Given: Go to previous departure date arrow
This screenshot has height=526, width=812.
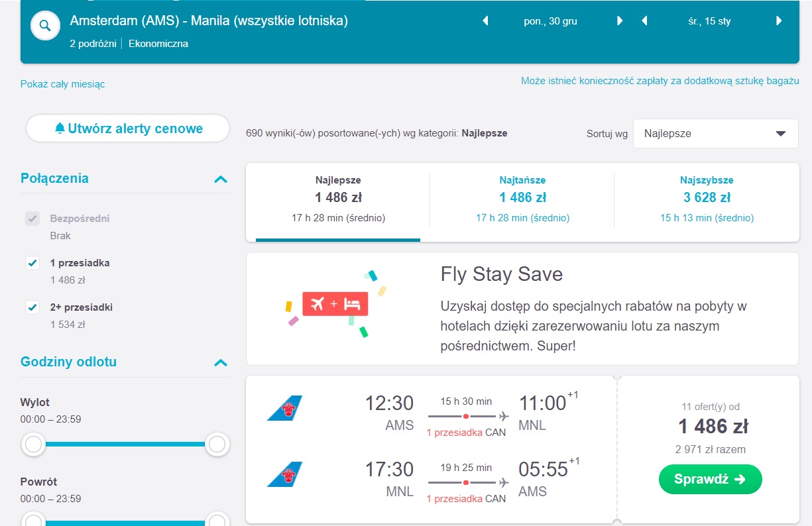Looking at the screenshot, I should (x=485, y=21).
